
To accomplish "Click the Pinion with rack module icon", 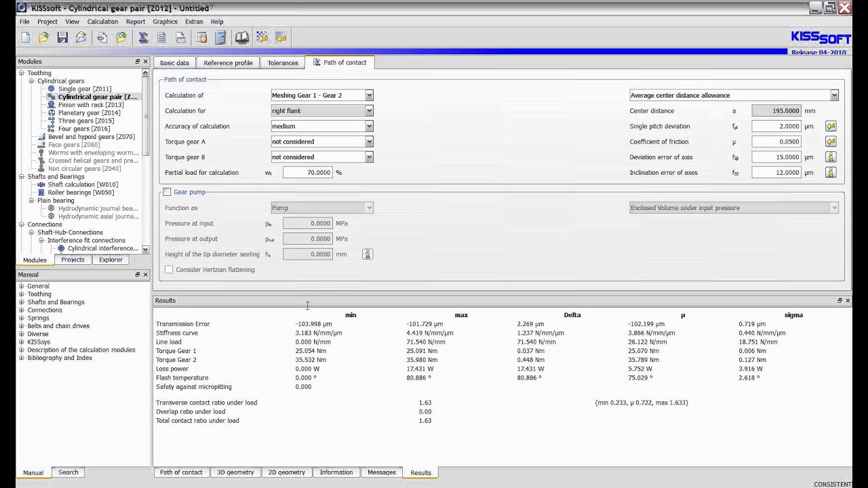I will [51, 105].
